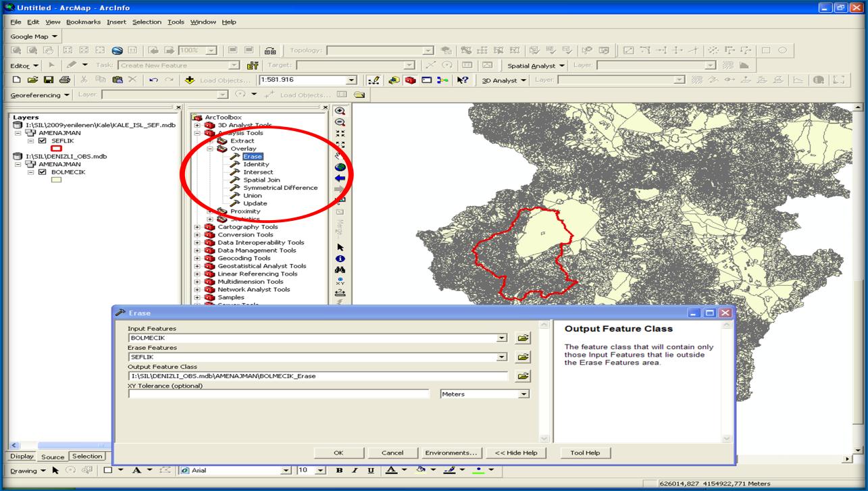This screenshot has width=868, height=491.
Task: Click the SEFLIK red outline symbol swatch
Action: pos(56,149)
